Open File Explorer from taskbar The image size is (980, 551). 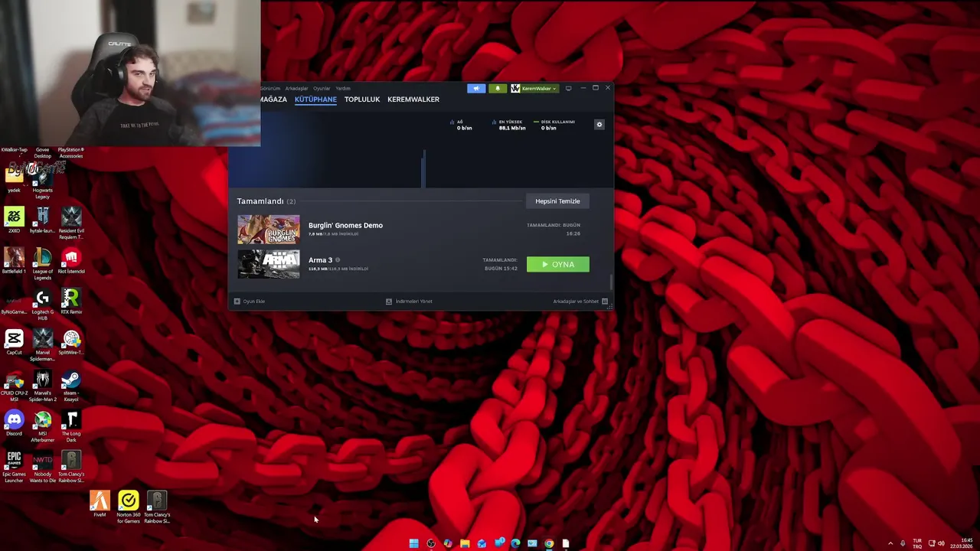click(x=465, y=543)
